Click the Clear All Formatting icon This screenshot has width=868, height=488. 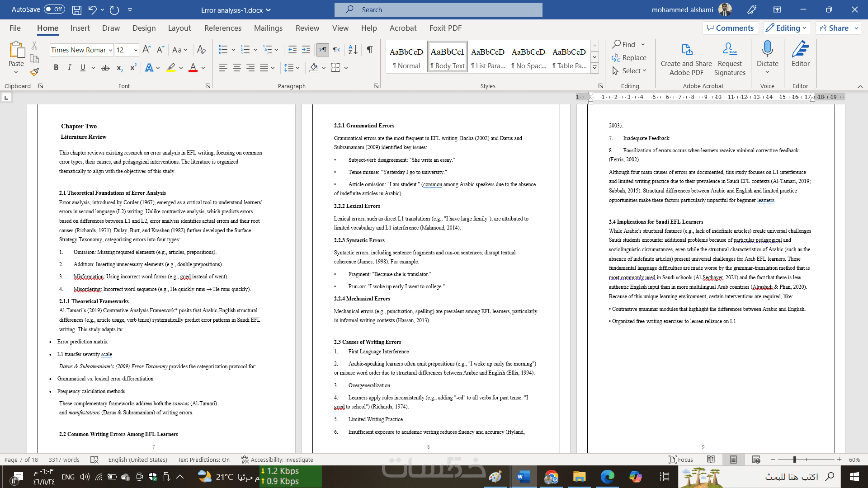(202, 50)
